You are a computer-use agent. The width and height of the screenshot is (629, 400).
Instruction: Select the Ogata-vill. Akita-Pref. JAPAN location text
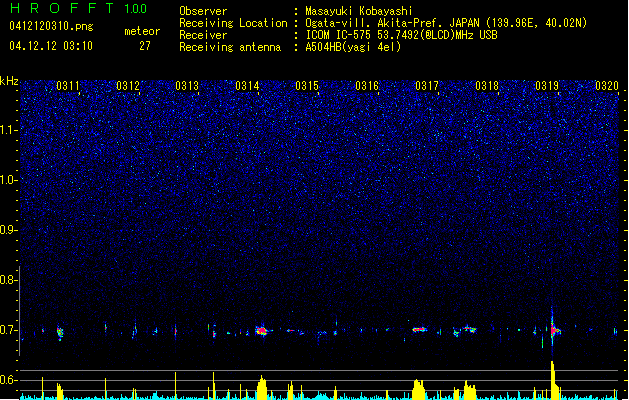coord(446,23)
